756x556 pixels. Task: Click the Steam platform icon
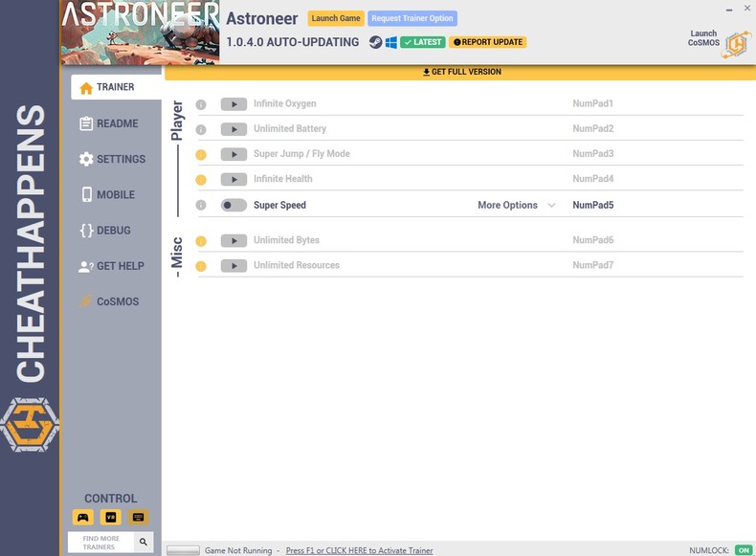[x=375, y=42]
